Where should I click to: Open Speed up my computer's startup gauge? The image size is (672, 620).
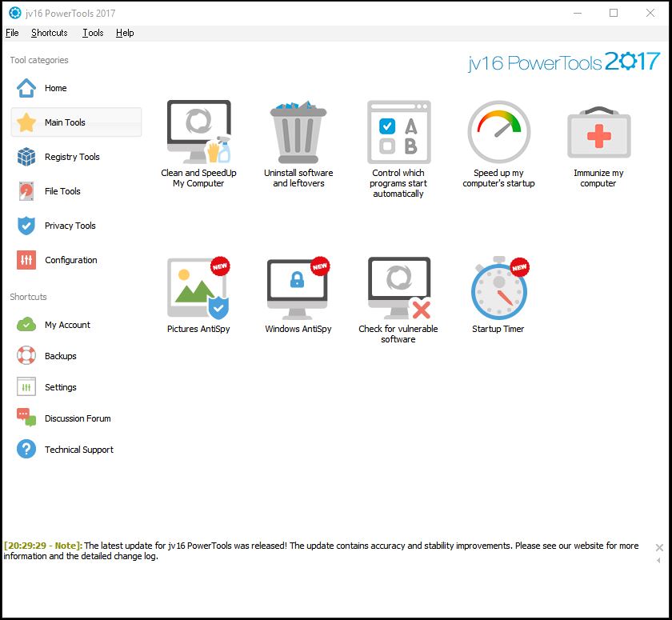498,132
